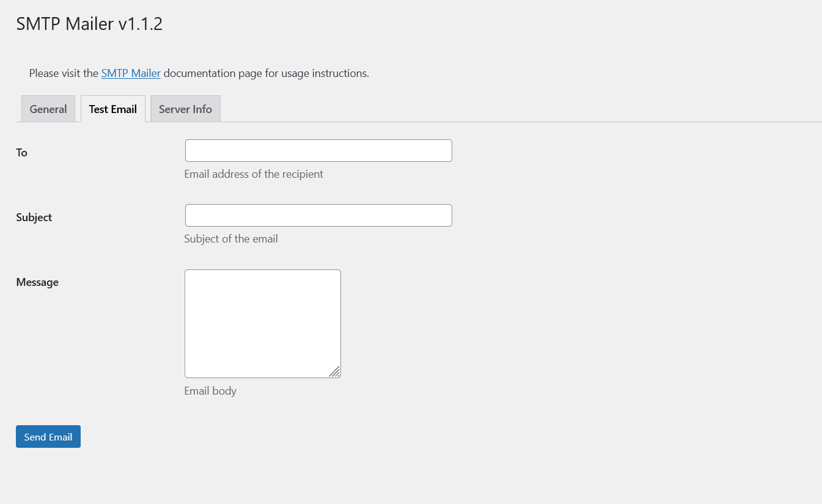Open the SMTP Mailer documentation link
This screenshot has height=504, width=822.
(x=131, y=73)
